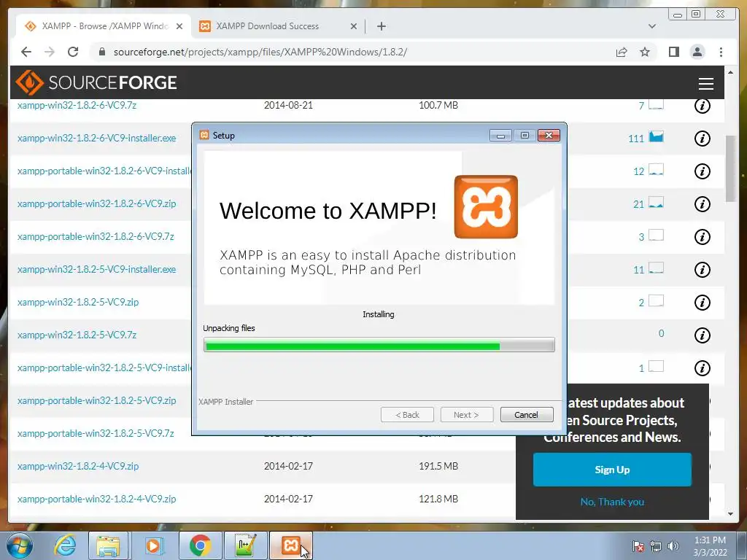This screenshot has height=560, width=747.
Task: Click the XAMPP installer taskbar icon
Action: (291, 545)
